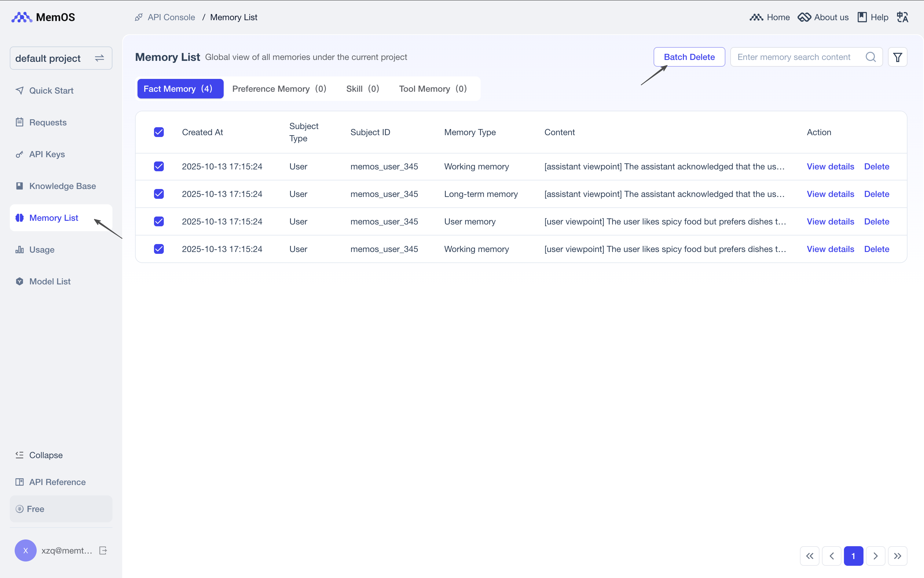Open Requests in the sidebar
Screen dimensions: 924x578
pyautogui.click(x=61, y=122)
